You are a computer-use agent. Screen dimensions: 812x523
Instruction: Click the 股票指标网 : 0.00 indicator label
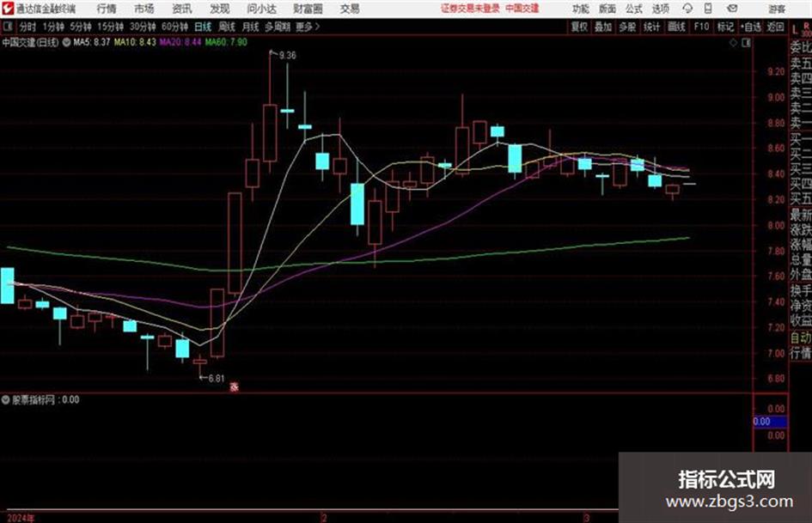coord(46,399)
